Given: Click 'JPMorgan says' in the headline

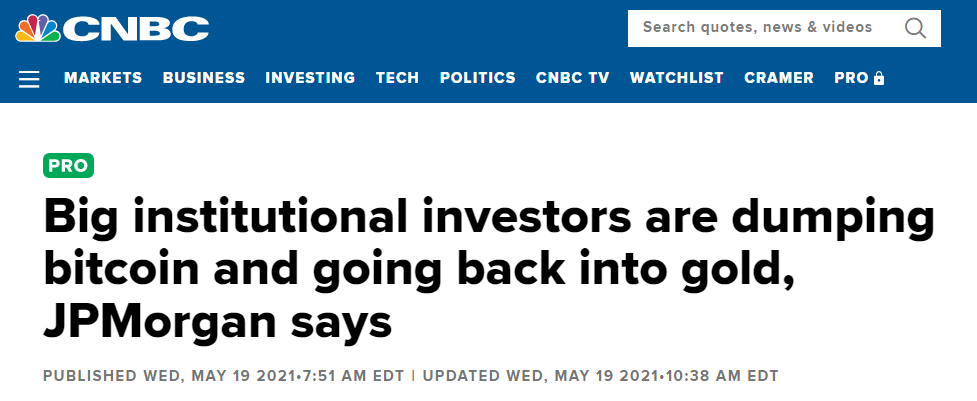Looking at the screenshot, I should 217,323.
